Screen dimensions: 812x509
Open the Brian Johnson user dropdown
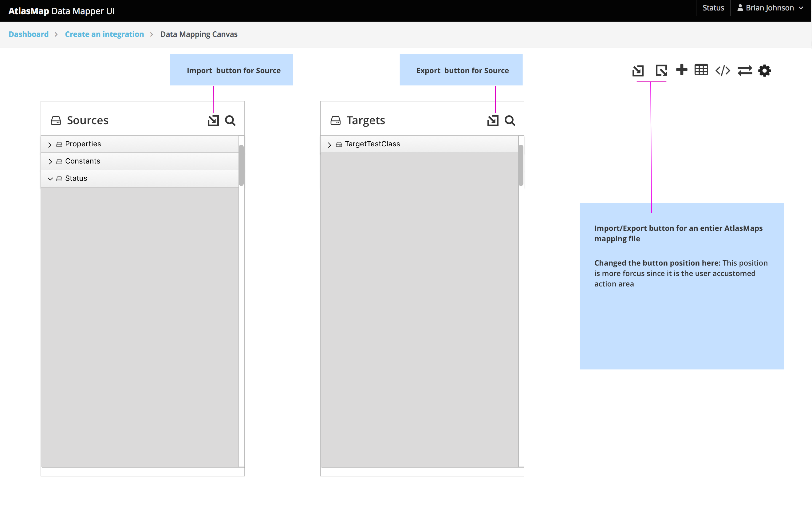770,8
